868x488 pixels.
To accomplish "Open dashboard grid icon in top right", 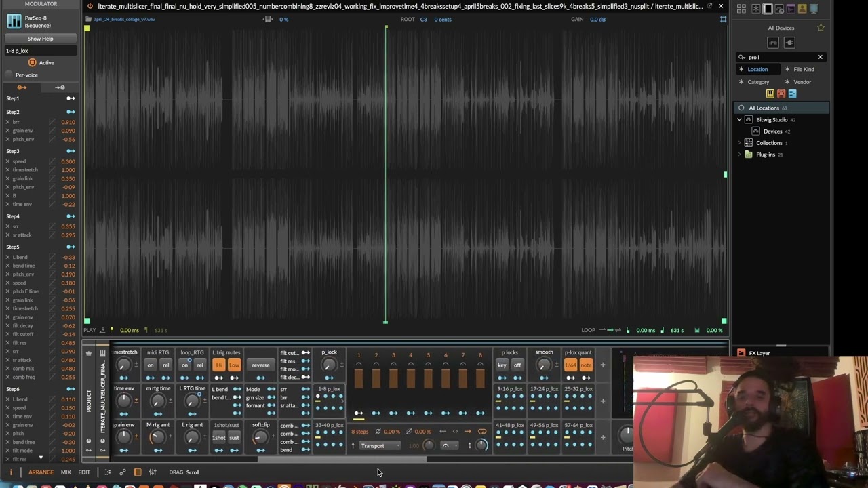I will click(x=741, y=9).
